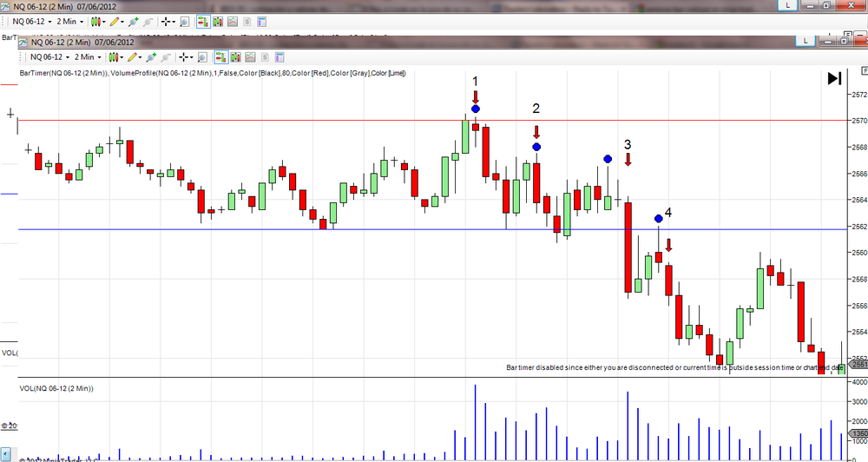
Task: Click the greyed zoom out icon in front chart
Action: point(166,57)
